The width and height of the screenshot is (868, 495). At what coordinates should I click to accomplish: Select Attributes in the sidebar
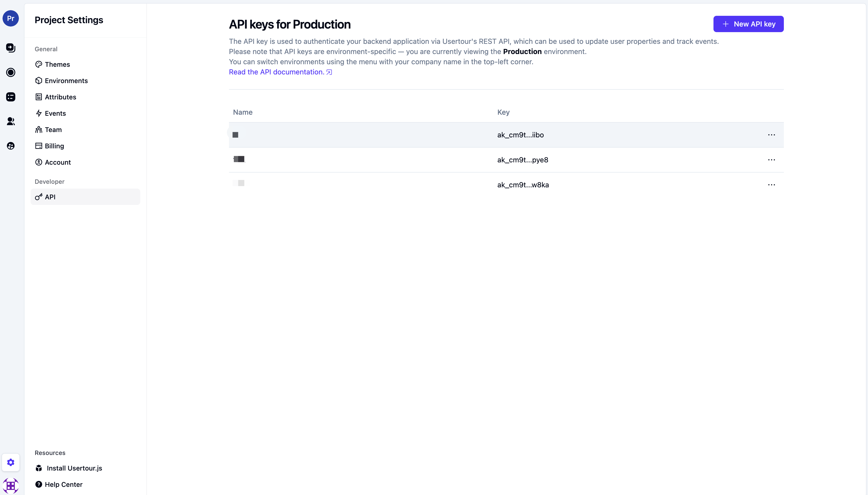[x=60, y=97]
